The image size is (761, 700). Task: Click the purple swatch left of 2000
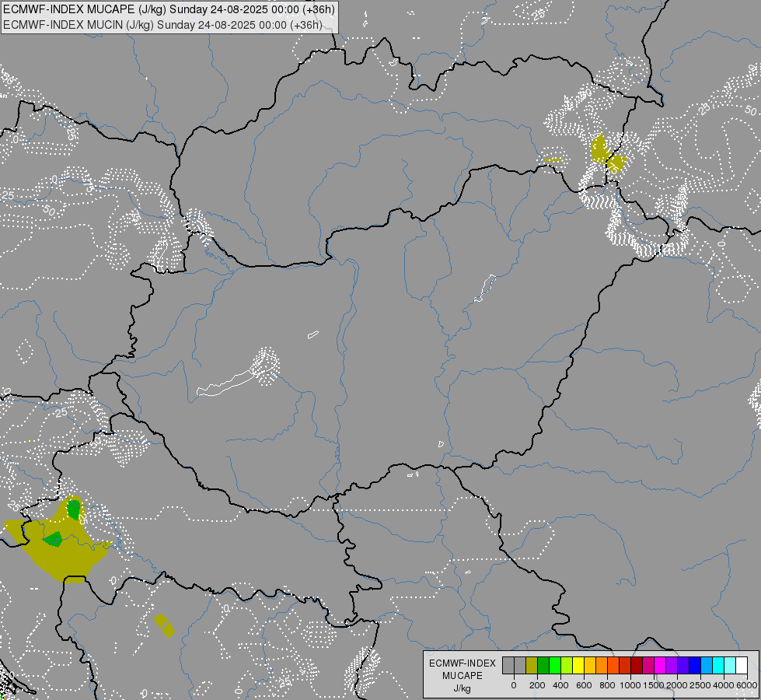672,665
